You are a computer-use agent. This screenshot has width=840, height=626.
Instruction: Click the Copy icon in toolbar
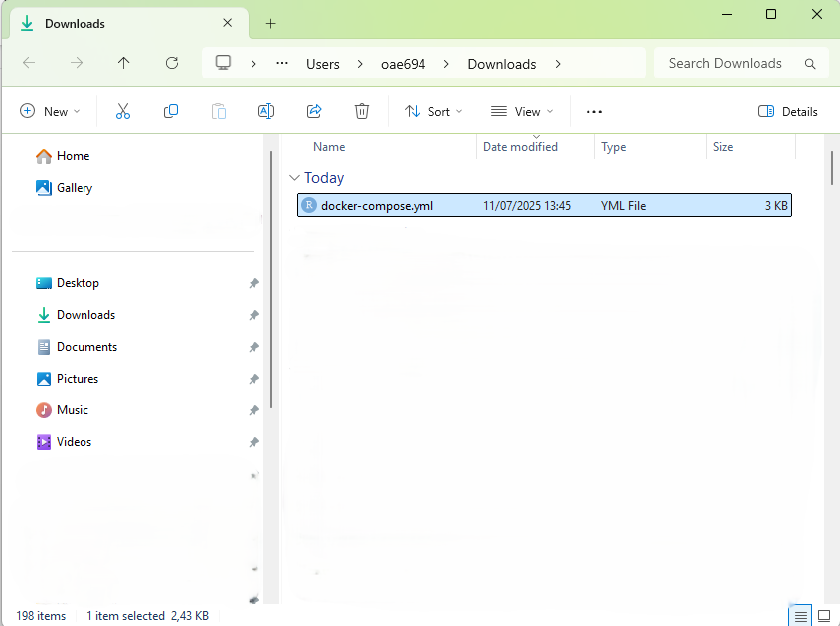click(171, 112)
